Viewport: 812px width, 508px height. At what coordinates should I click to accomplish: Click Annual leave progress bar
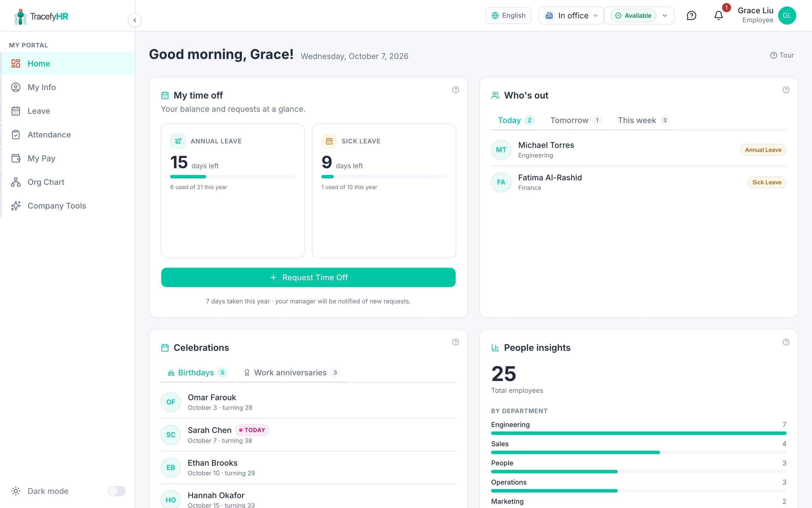[233, 177]
